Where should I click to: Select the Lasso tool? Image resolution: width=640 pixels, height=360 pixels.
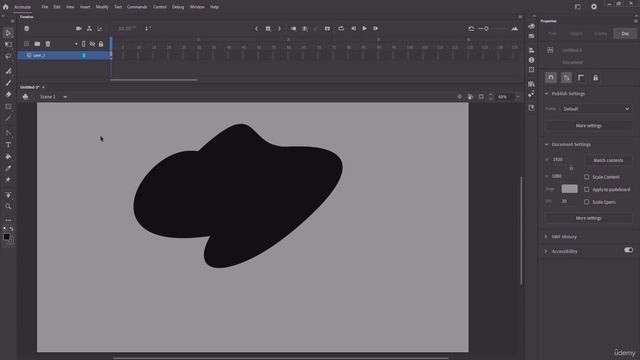point(8,56)
